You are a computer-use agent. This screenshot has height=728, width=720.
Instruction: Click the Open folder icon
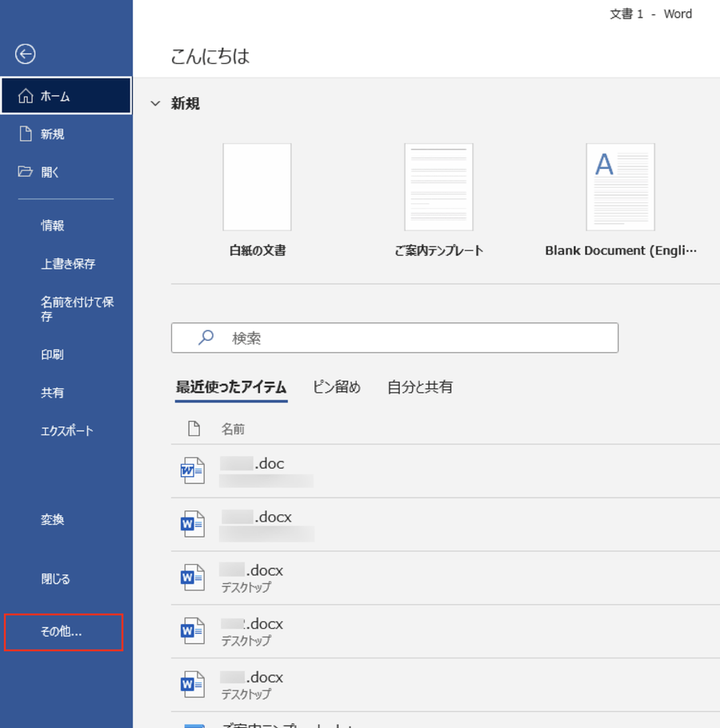[26, 172]
